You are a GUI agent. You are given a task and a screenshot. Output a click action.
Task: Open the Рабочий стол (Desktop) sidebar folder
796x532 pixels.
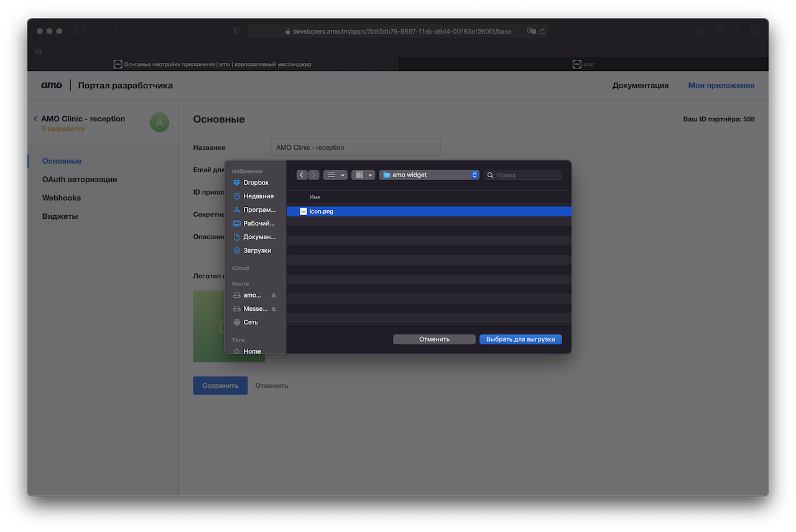(x=259, y=224)
